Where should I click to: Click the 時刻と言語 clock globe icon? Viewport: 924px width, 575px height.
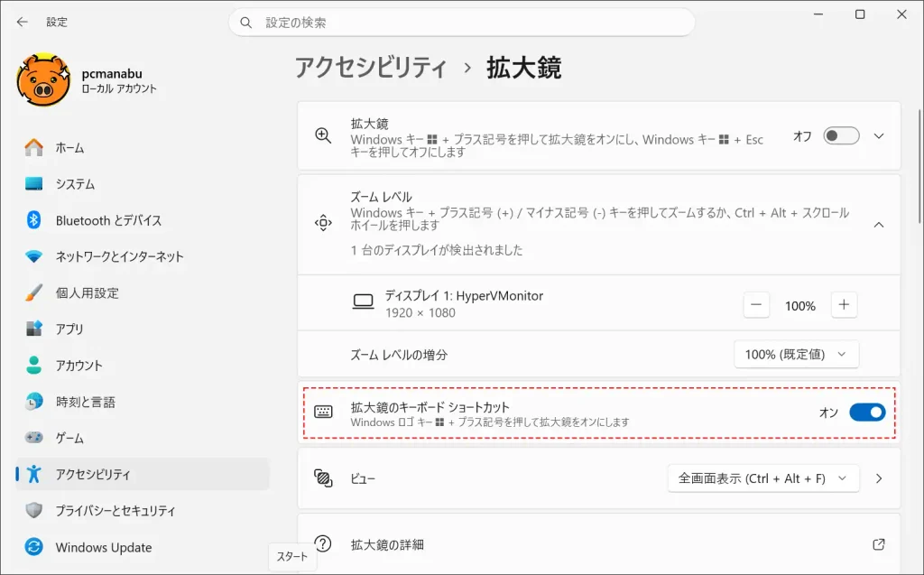[x=33, y=402]
